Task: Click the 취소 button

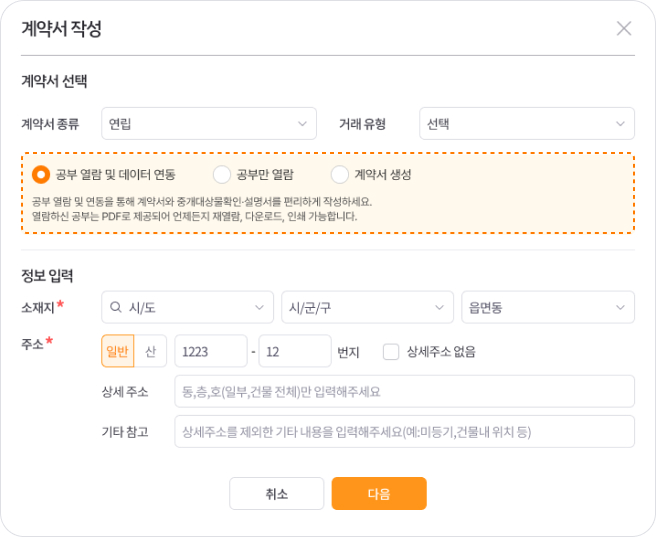Action: (x=277, y=494)
